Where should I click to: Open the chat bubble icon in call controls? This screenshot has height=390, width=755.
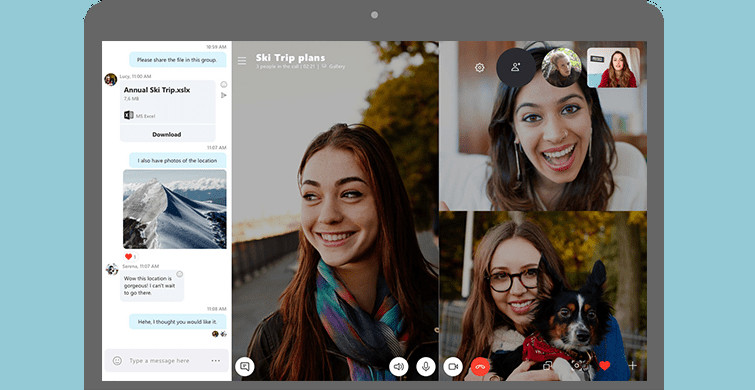click(x=245, y=366)
